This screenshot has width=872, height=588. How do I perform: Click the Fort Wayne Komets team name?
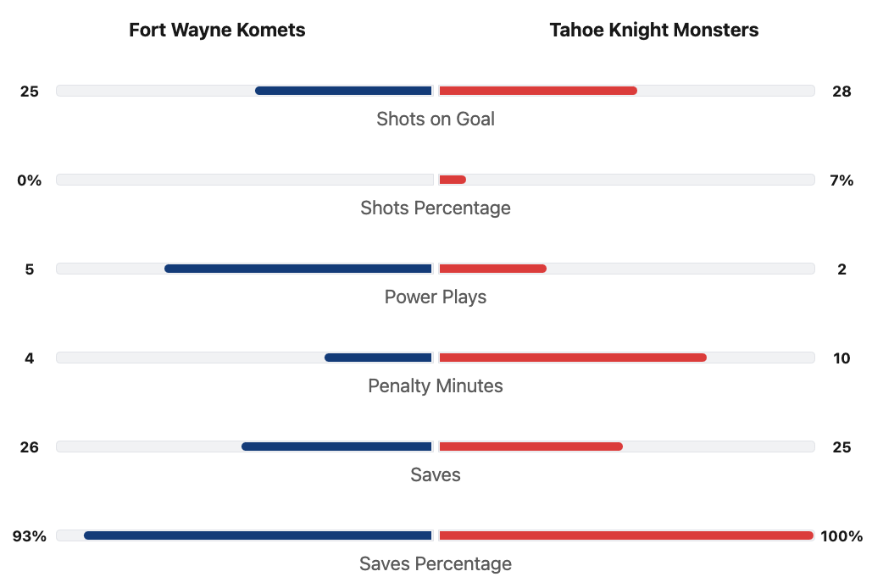click(217, 31)
